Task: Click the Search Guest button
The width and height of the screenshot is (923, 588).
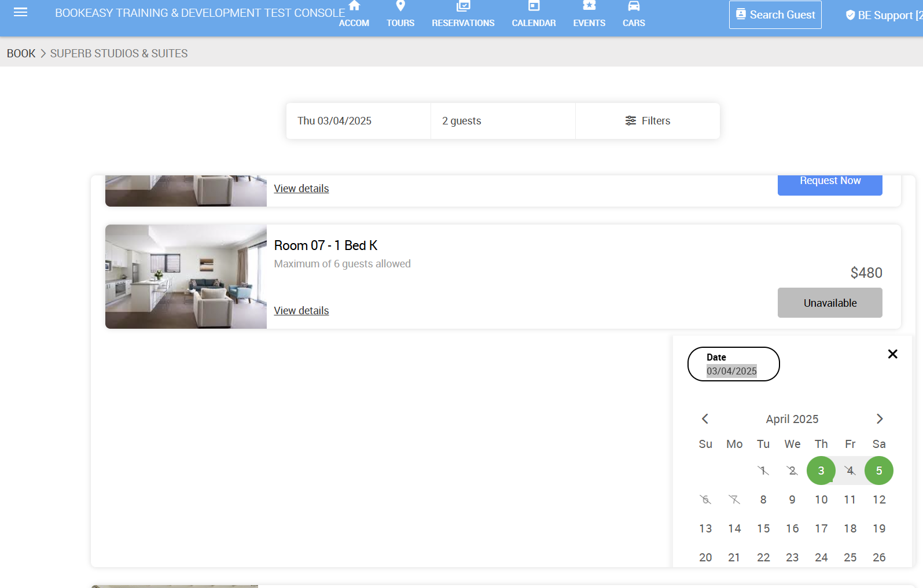Action: (x=775, y=14)
